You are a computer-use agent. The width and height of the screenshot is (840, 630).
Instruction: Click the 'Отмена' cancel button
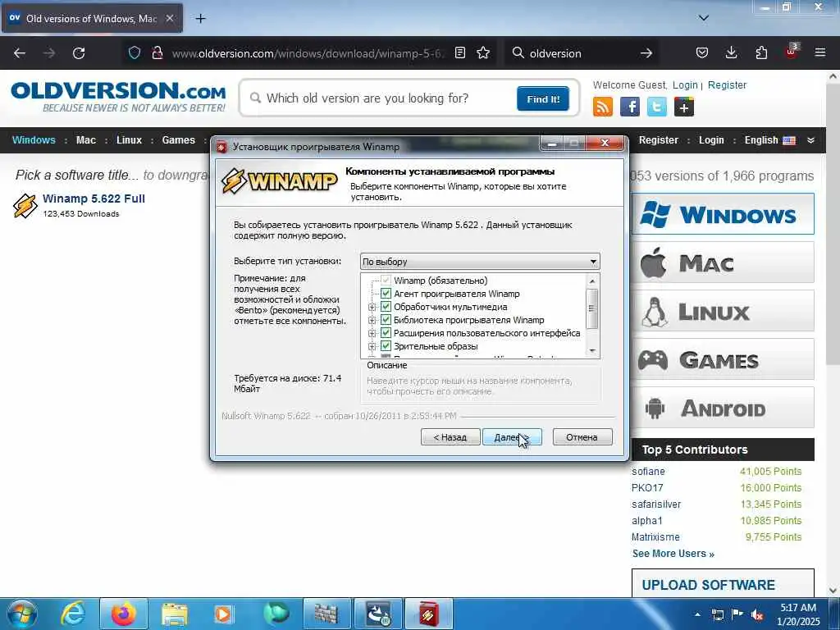point(582,437)
